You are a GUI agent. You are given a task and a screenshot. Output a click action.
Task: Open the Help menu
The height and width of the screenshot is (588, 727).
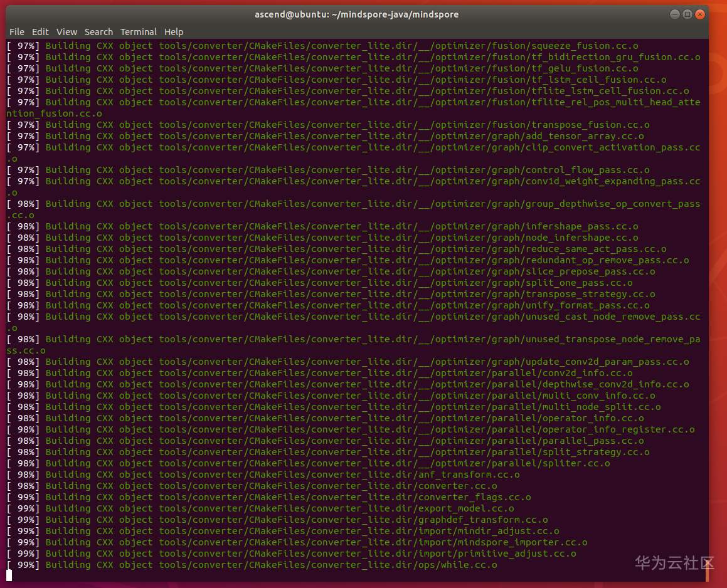[x=174, y=32]
